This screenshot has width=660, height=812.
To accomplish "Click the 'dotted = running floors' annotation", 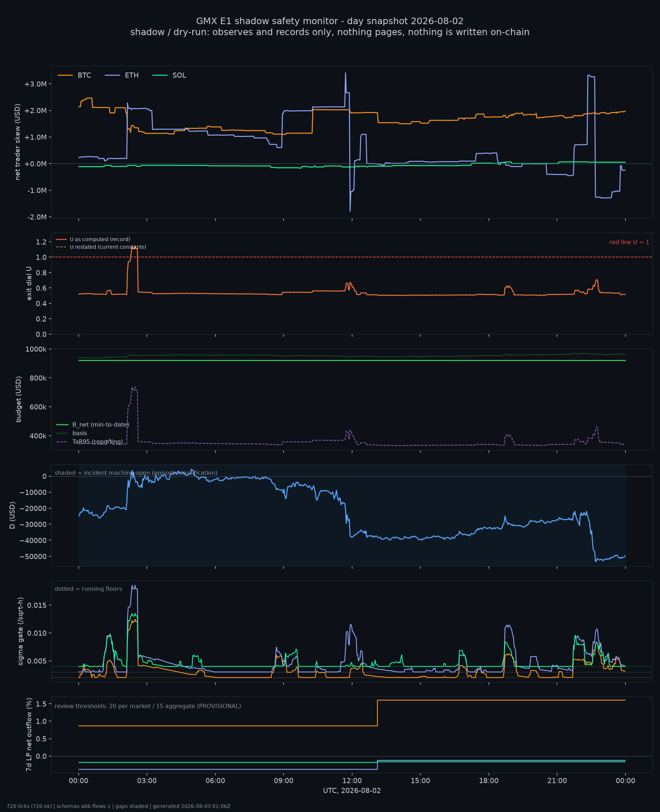I will click(88, 589).
